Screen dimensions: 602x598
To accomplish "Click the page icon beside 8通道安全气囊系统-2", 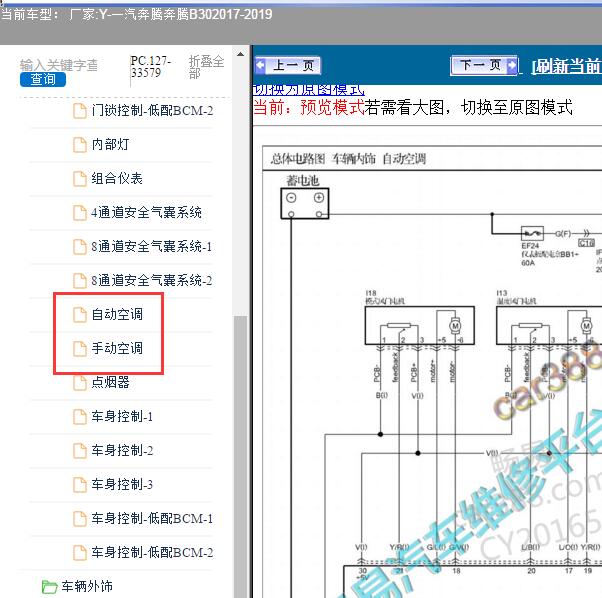I will point(80,281).
